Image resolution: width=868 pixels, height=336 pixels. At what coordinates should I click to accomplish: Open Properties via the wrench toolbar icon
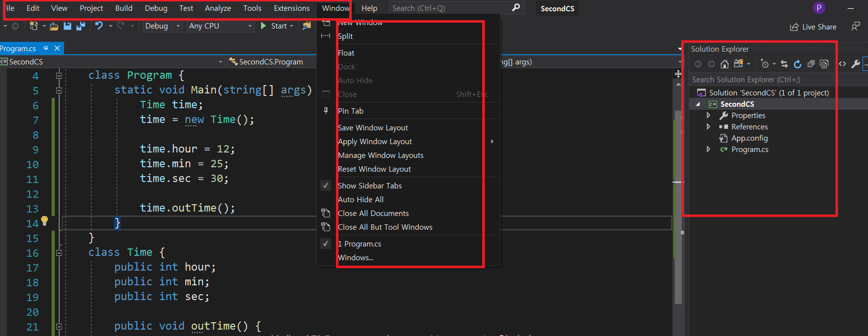(x=856, y=64)
